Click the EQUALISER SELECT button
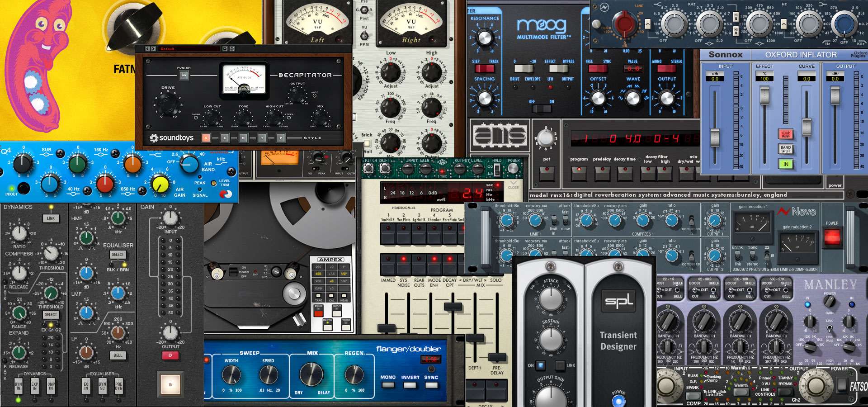This screenshot has width=868, height=407. coord(118,255)
